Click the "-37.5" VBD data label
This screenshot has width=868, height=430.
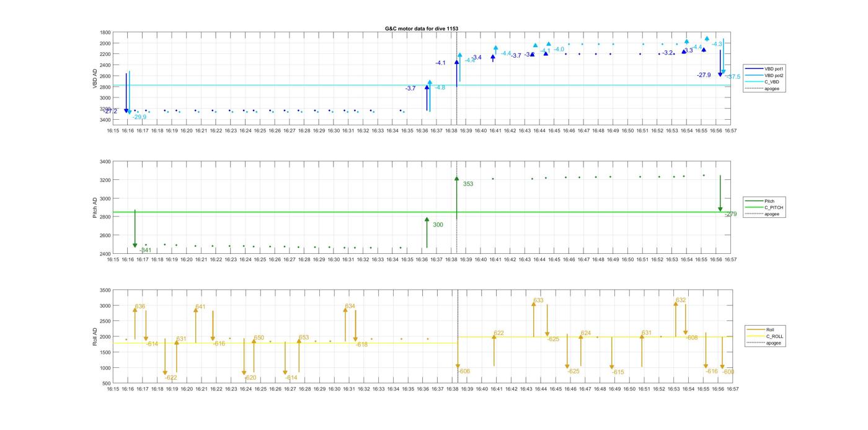point(733,77)
